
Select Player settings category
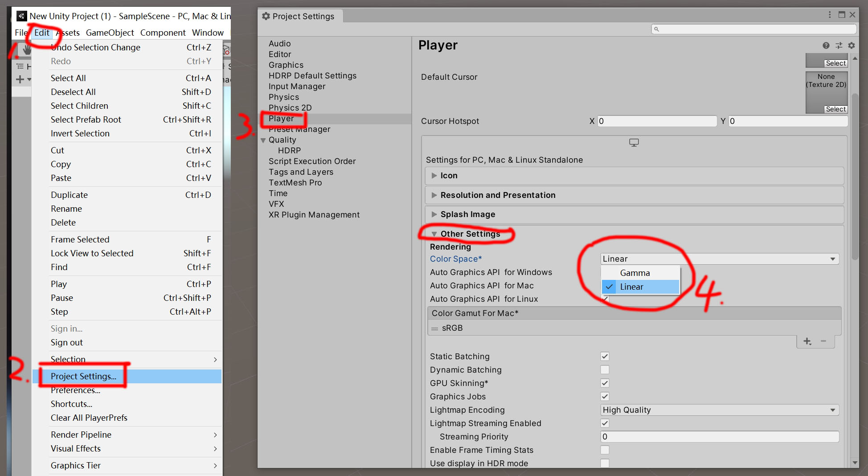tap(281, 119)
